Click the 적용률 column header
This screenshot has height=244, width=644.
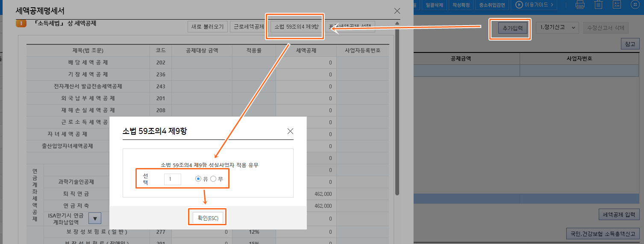[254, 50]
